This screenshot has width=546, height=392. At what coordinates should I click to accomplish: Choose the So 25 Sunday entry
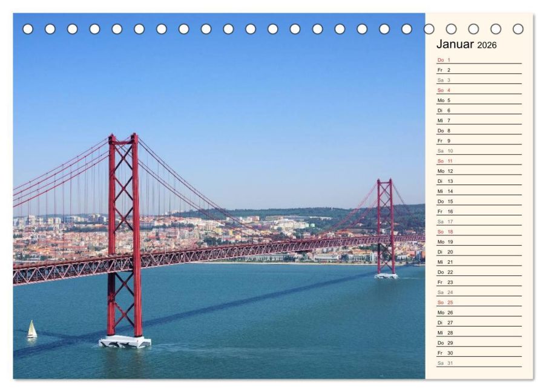pyautogui.click(x=479, y=302)
